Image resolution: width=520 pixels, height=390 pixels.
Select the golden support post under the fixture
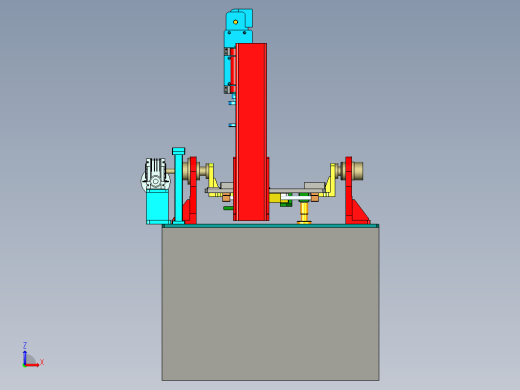coord(304,213)
